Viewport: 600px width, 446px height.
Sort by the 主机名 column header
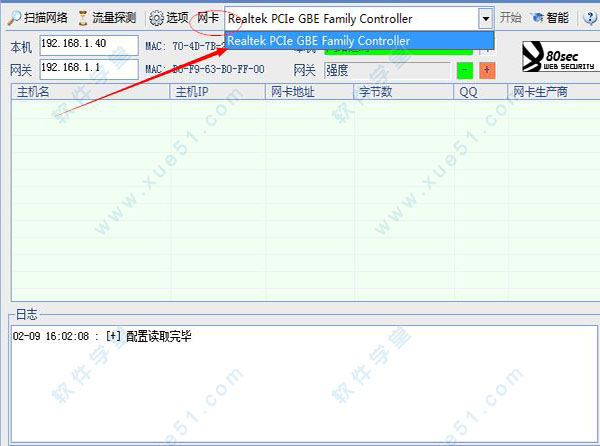pos(91,92)
